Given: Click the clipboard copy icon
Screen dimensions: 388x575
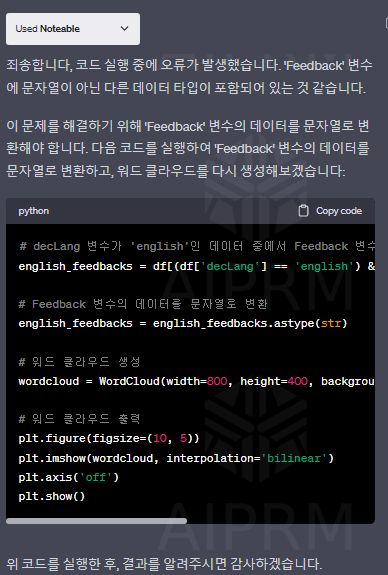Looking at the screenshot, I should click(303, 211).
